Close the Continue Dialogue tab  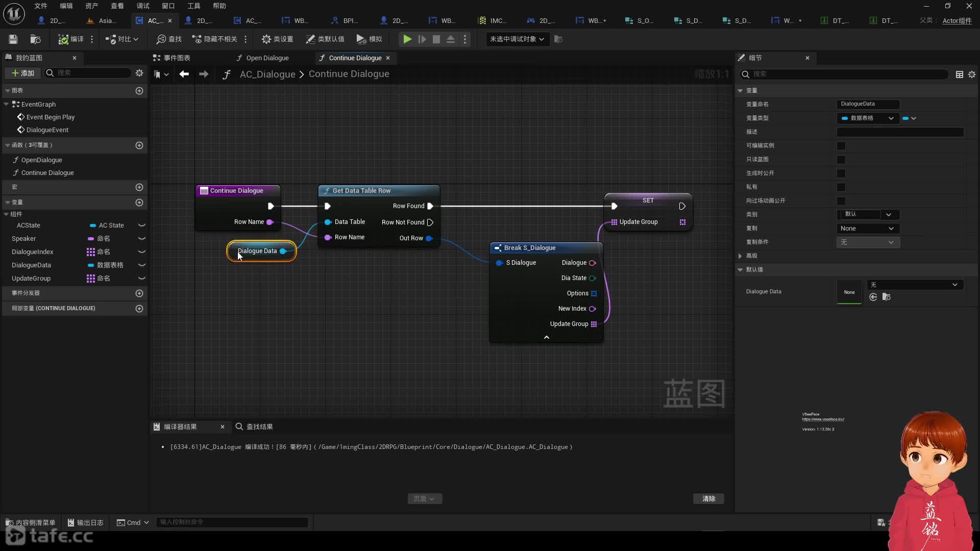[x=388, y=58]
